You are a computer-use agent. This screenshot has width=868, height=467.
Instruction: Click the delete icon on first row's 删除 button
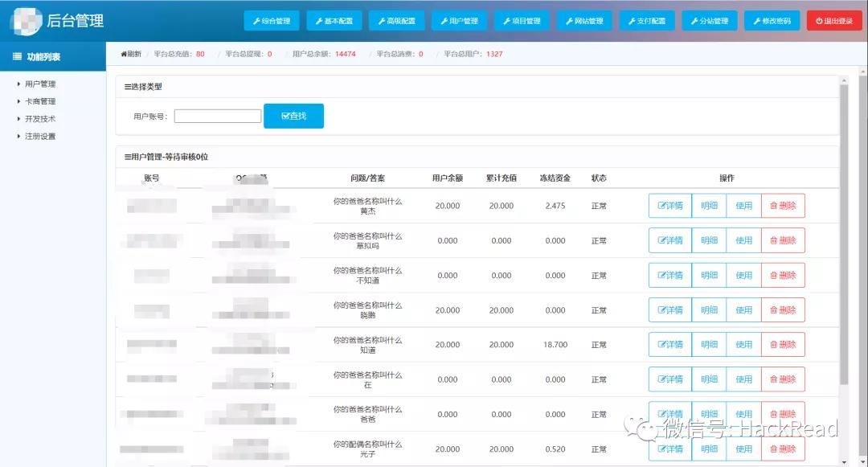[773, 205]
